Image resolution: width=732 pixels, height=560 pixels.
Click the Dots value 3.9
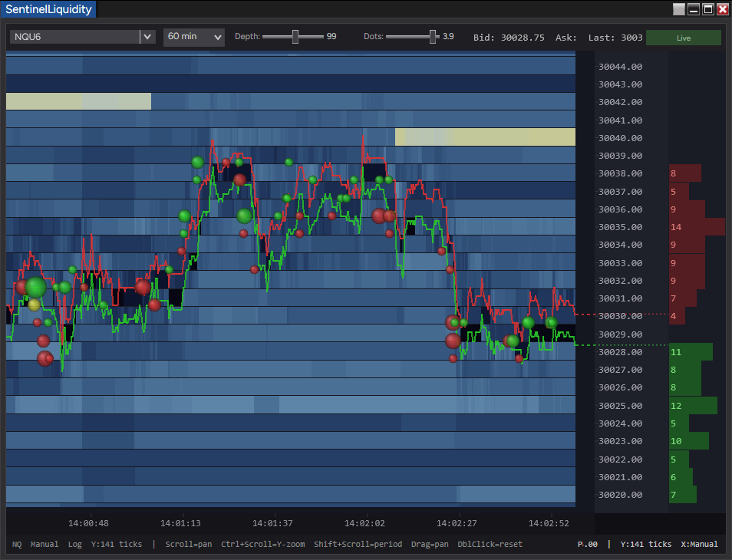coord(448,36)
